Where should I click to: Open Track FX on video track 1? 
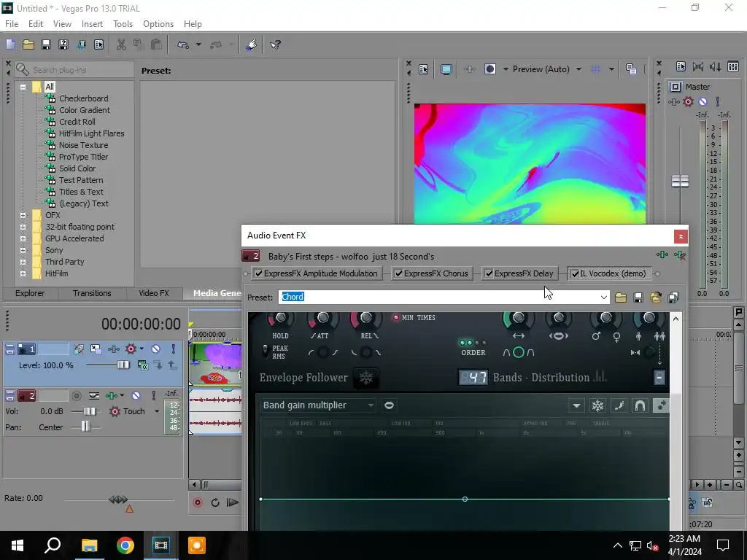[114, 349]
